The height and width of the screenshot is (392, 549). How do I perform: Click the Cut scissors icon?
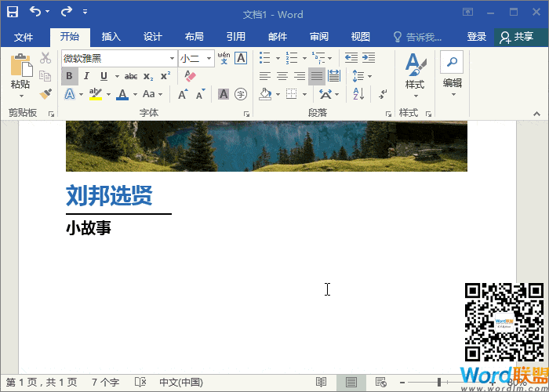pyautogui.click(x=45, y=58)
